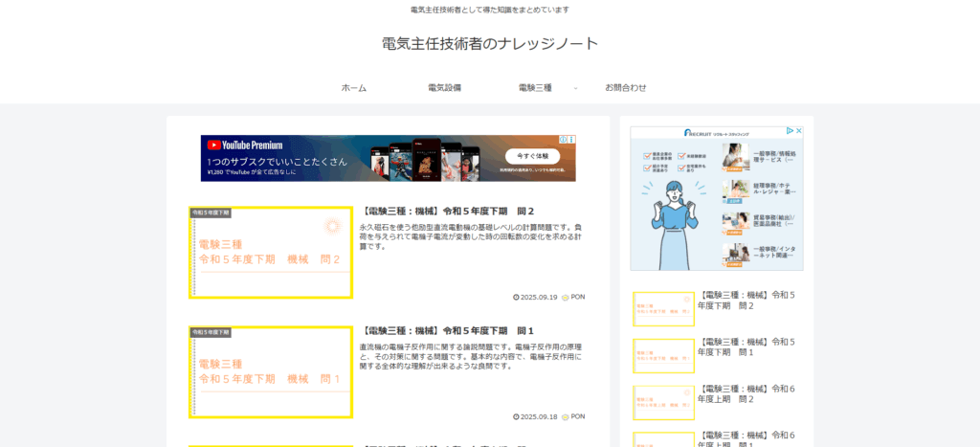Close the Recruit sidebar ad with X
The height and width of the screenshot is (447, 980).
pos(798,131)
